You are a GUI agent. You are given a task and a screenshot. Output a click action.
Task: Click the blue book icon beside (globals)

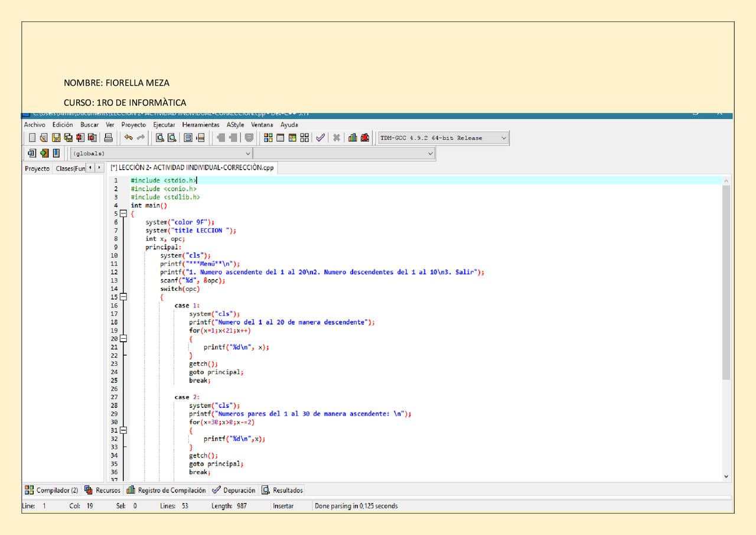point(56,153)
